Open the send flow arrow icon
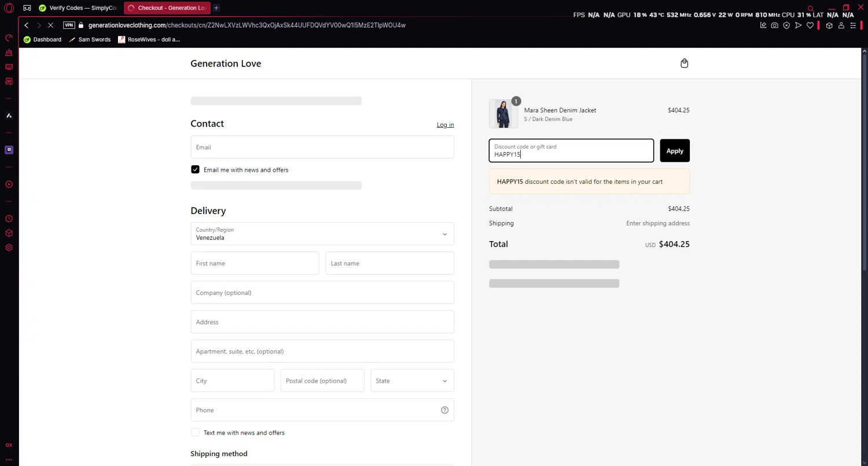The image size is (868, 466). coord(798,25)
